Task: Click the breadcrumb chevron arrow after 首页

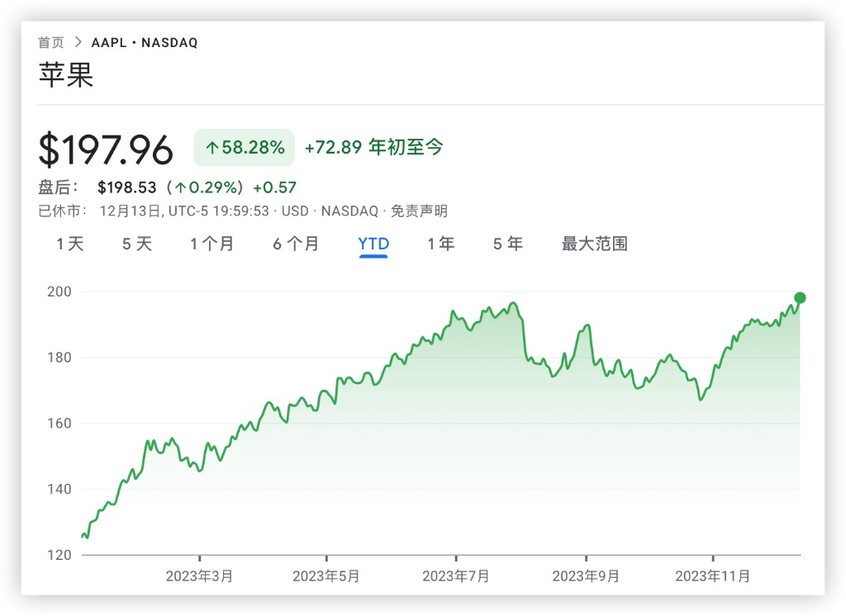Action: (x=78, y=42)
